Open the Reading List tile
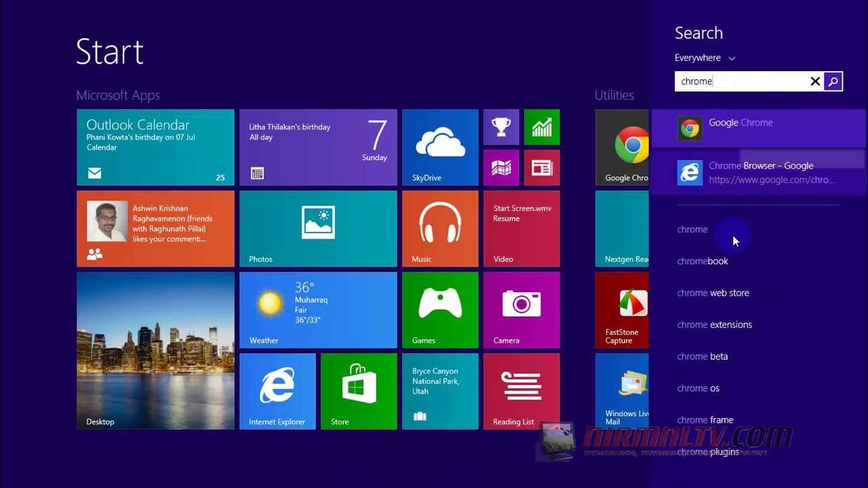Image resolution: width=868 pixels, height=488 pixels. pyautogui.click(x=521, y=391)
